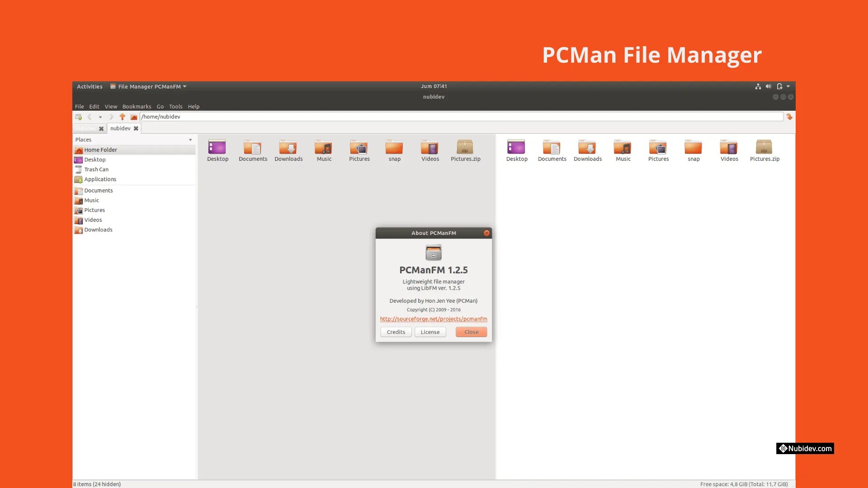Click the back navigation arrow icon

[x=90, y=116]
